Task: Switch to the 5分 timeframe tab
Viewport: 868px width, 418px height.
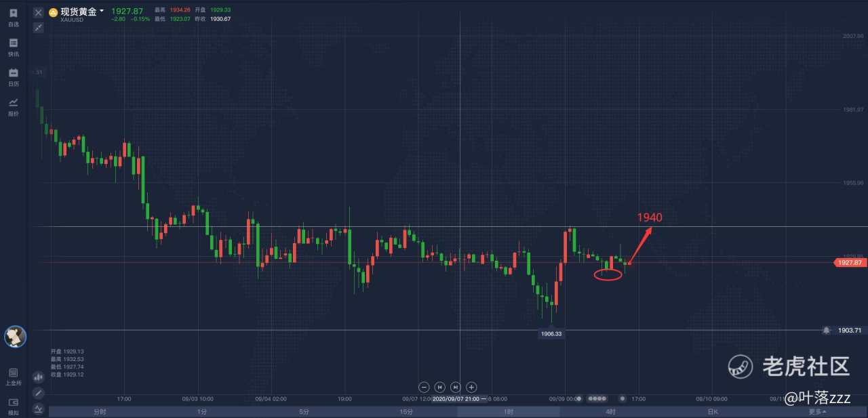Action: pyautogui.click(x=304, y=412)
